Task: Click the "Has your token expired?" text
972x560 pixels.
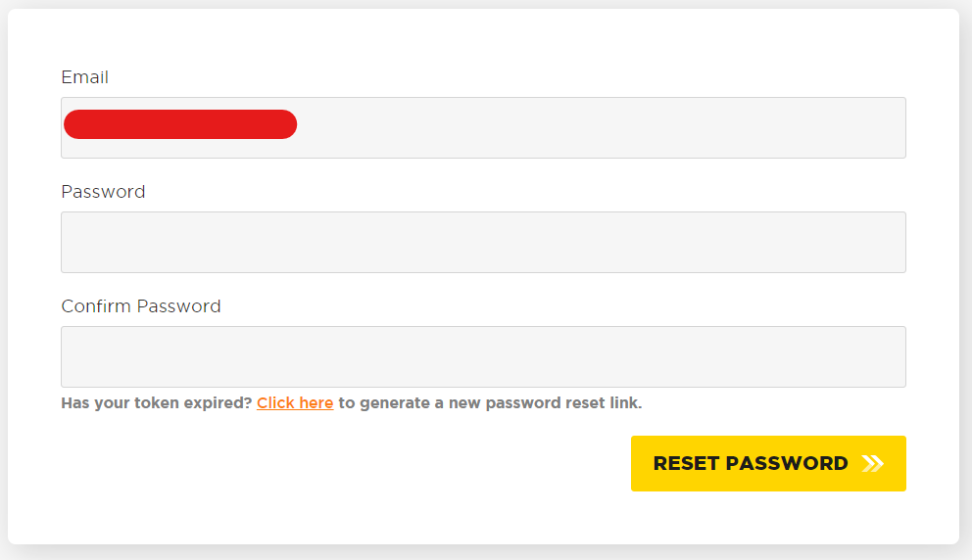Action: pos(156,403)
